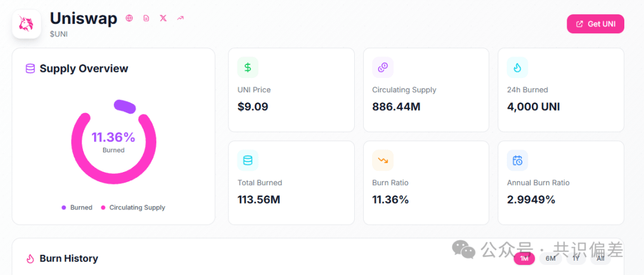Image resolution: width=644 pixels, height=275 pixels.
Task: Open the whitepaper document icon
Action: click(x=146, y=18)
